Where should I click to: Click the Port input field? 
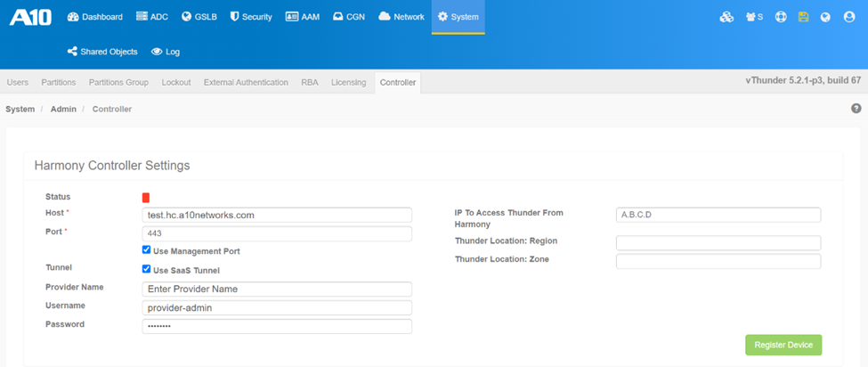tap(277, 233)
